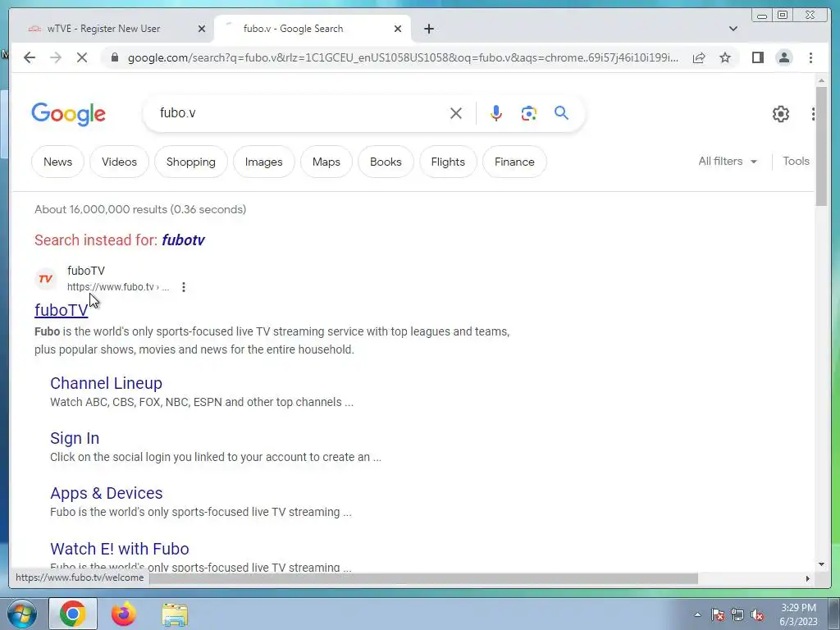The width and height of the screenshot is (840, 630).
Task: Open the fuboTV main result link
Action: click(61, 310)
